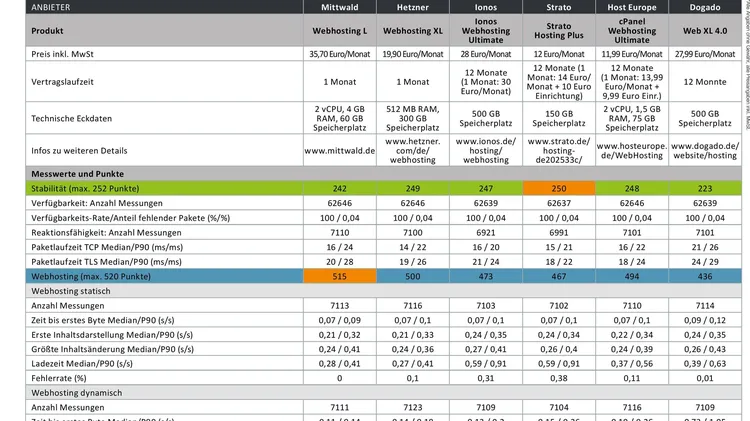Click the Hetzner webhosting URL
Screen dimensions: 750x421
413,151
